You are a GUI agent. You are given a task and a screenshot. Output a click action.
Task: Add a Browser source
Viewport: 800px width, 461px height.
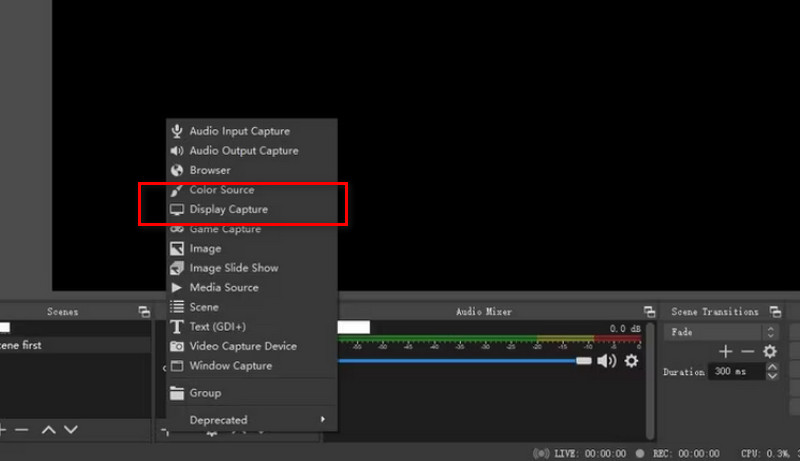click(x=210, y=170)
